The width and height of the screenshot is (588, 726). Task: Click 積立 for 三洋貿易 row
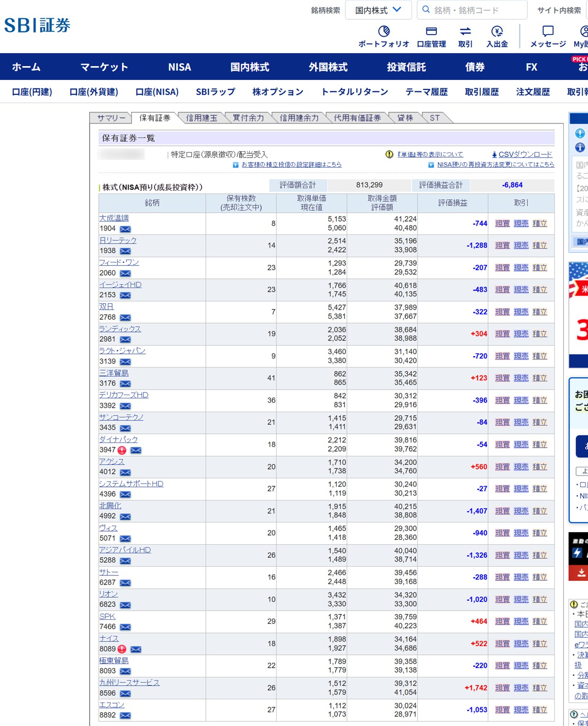540,378
